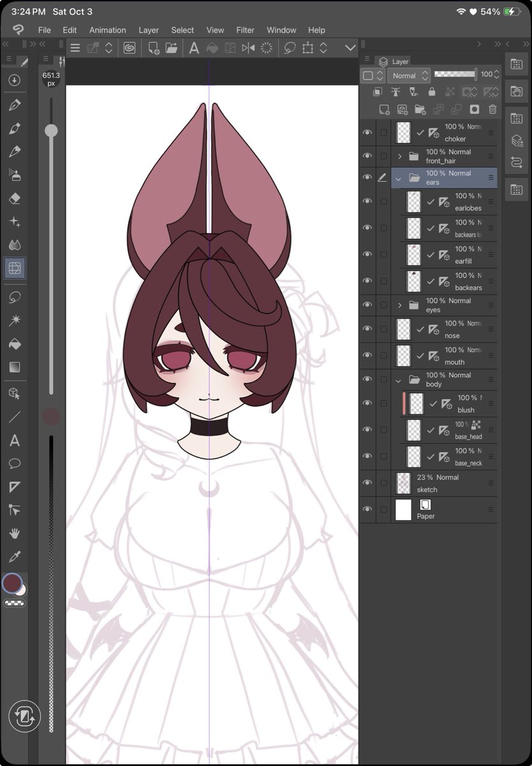Image resolution: width=532 pixels, height=766 pixels.
Task: Click the Lock layer padlock icon
Action: 433,92
